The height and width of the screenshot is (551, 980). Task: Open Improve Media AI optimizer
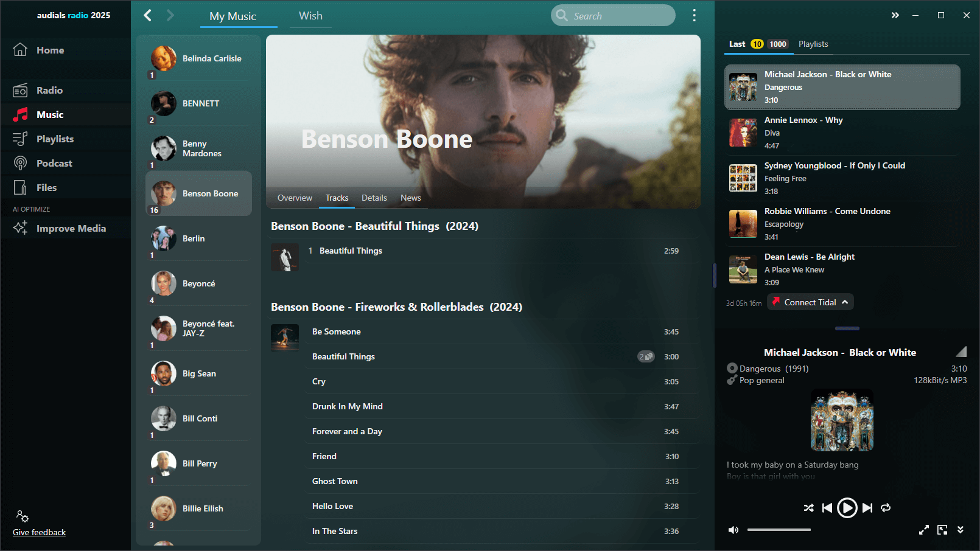(71, 228)
